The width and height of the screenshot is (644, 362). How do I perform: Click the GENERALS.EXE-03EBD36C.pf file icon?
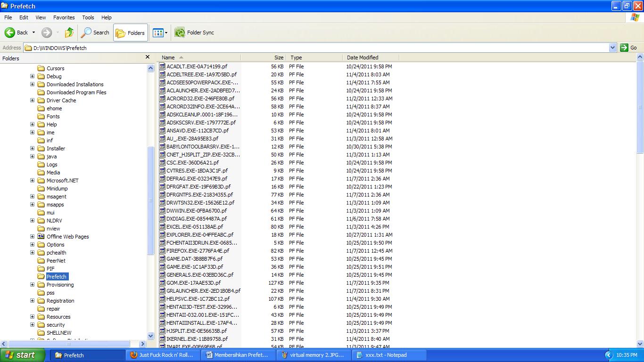tap(162, 275)
